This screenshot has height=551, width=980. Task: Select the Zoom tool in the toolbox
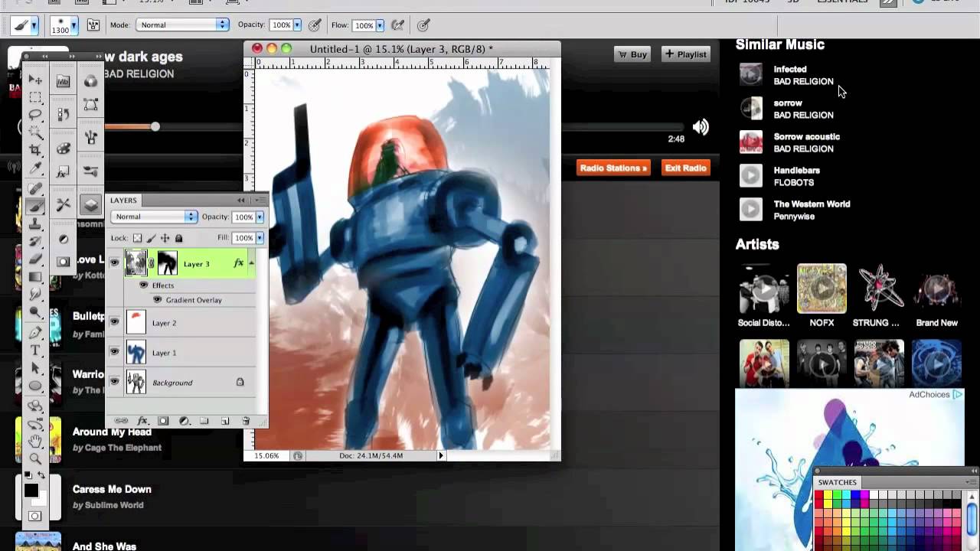(35, 458)
